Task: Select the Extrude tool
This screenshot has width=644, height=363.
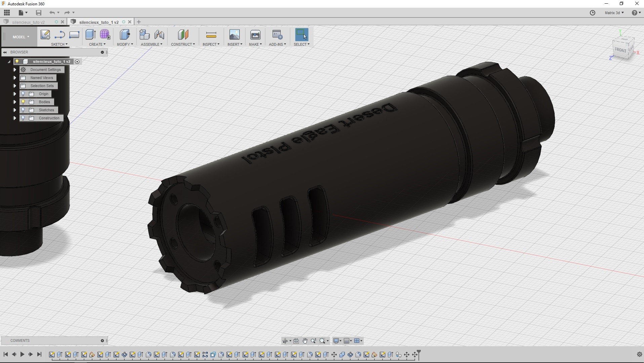Action: [90, 35]
